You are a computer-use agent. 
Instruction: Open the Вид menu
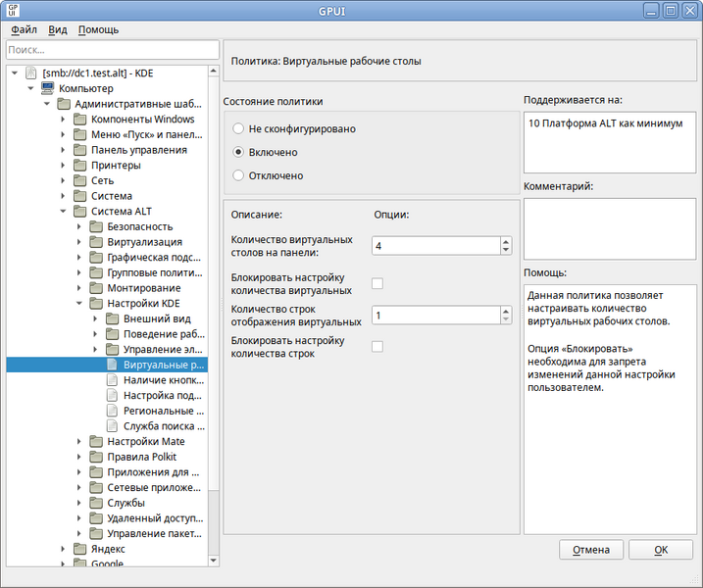coord(58,30)
